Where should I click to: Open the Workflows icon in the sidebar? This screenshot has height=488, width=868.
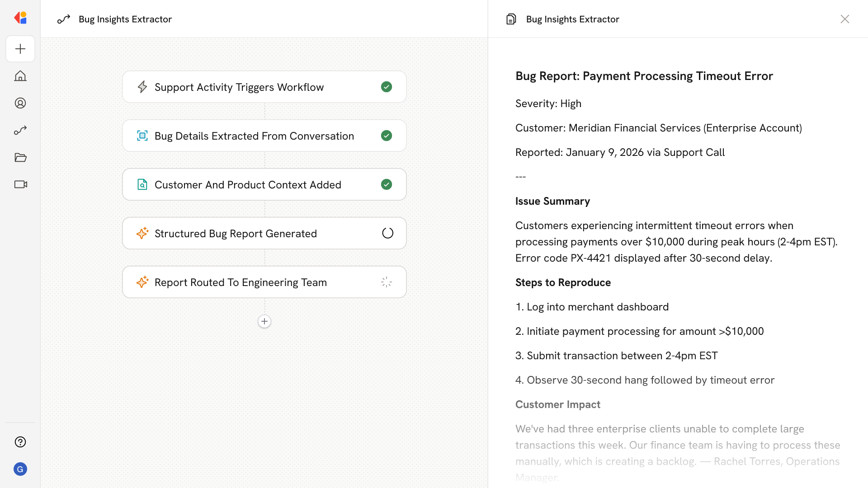(x=20, y=130)
